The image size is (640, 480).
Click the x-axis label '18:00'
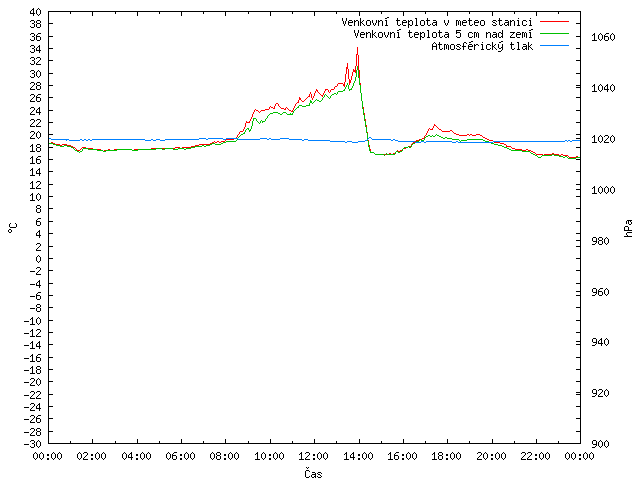tap(447, 456)
